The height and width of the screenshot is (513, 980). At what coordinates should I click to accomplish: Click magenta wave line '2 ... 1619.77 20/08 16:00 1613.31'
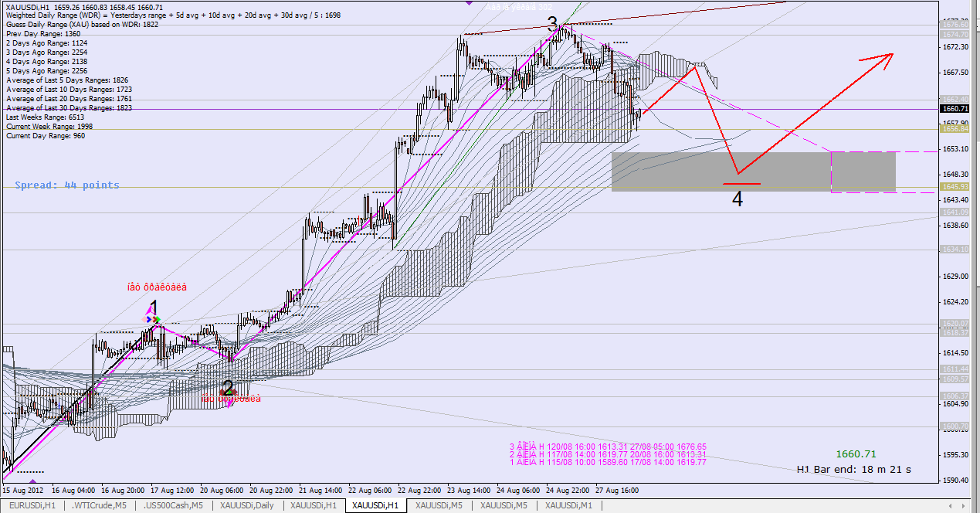point(608,454)
